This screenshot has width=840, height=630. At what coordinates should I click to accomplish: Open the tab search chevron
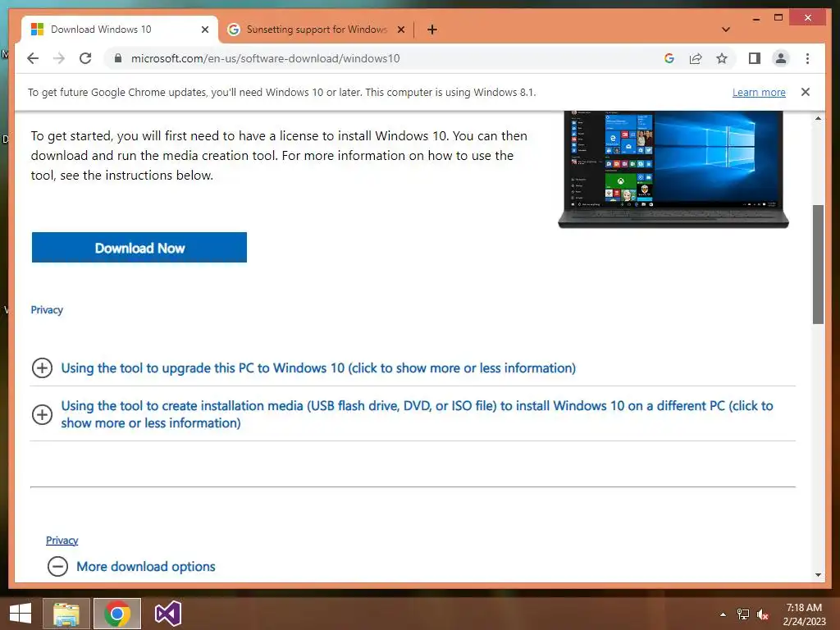pyautogui.click(x=726, y=30)
